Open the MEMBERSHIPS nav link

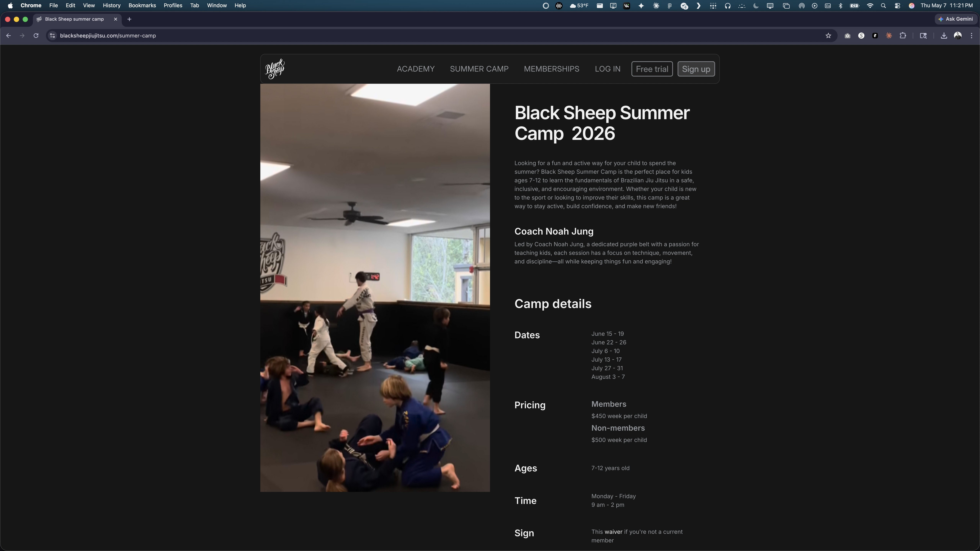coord(551,69)
